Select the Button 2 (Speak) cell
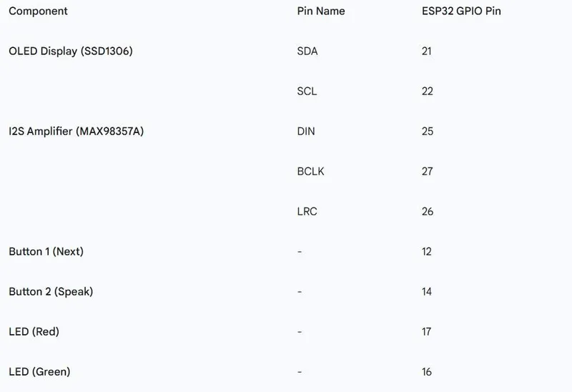The width and height of the screenshot is (572, 392). pos(51,292)
